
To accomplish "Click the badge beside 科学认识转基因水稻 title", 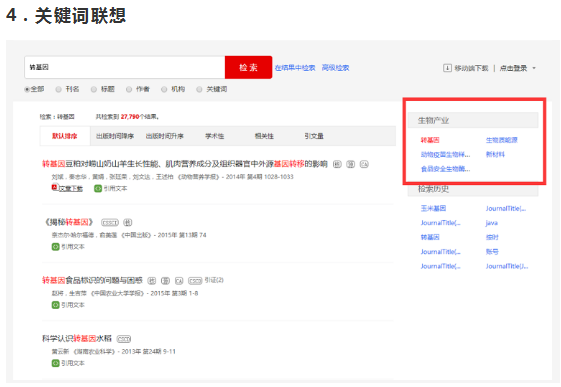I will (124, 338).
